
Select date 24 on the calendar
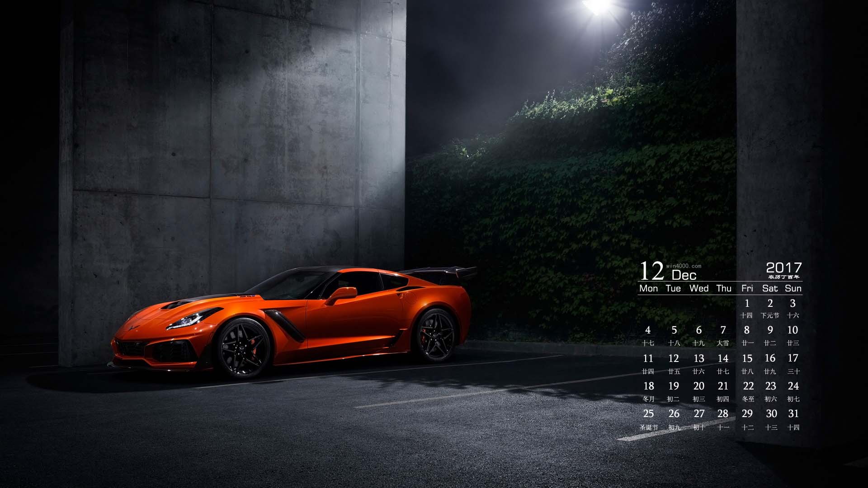coord(793,386)
